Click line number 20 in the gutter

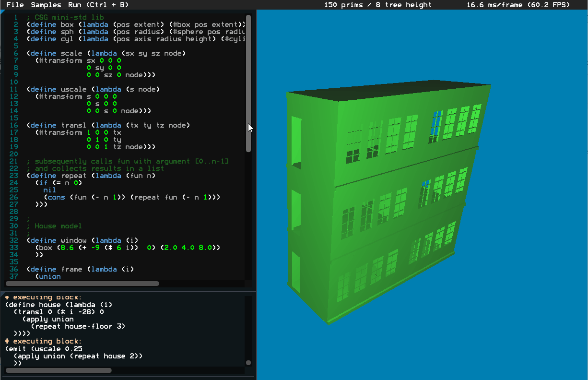[13, 154]
